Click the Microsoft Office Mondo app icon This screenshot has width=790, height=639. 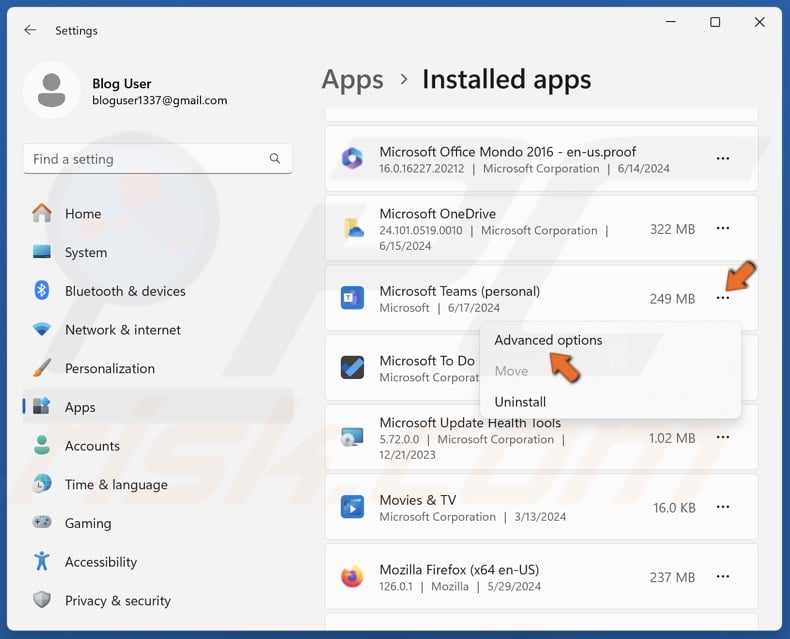coord(352,158)
